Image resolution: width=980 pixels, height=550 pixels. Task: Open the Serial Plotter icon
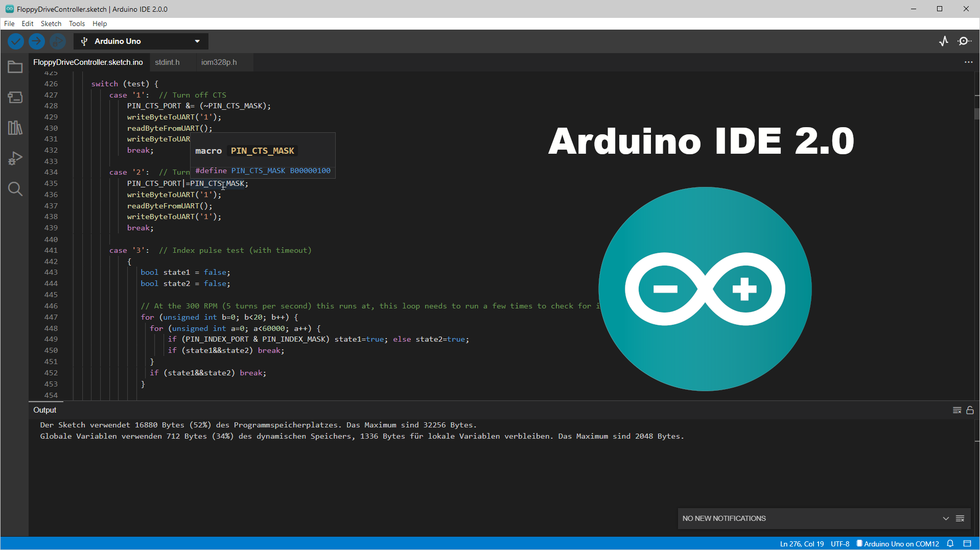point(943,41)
